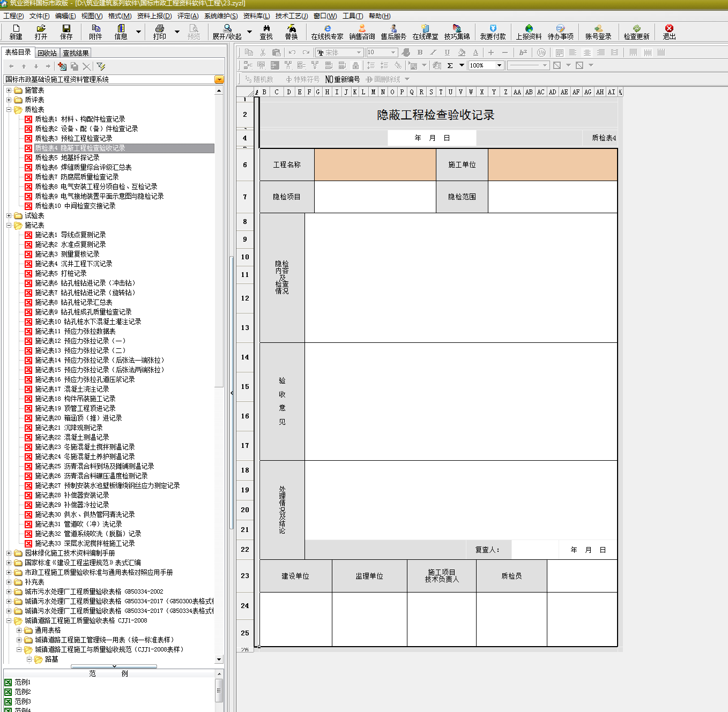Open 在线找专家 online expert icon
The height and width of the screenshot is (712, 728).
328,32
